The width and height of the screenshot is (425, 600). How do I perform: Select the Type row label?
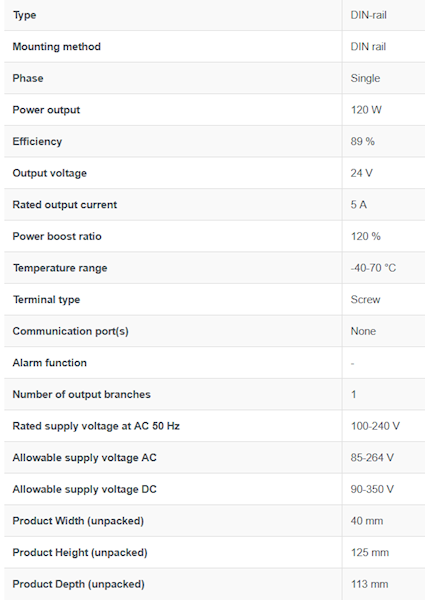pos(24,15)
